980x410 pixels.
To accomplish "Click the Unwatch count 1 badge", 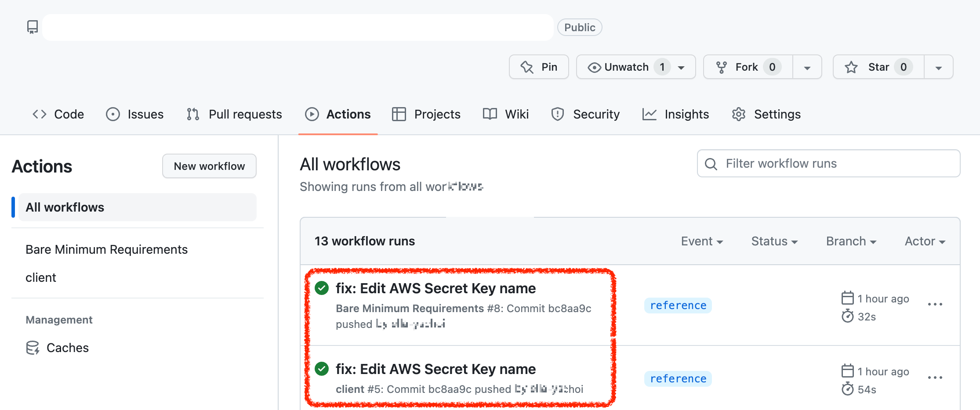I will [x=662, y=67].
